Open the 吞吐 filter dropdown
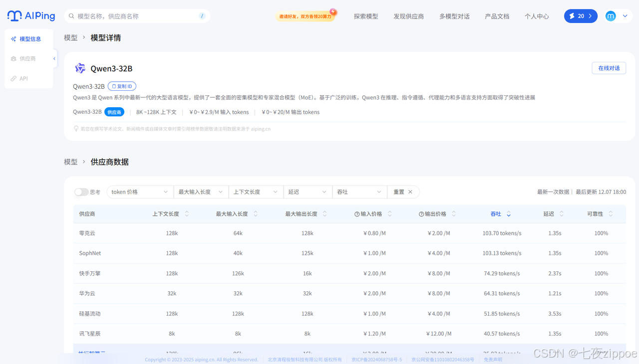Screen dimensions: 639x364 tap(359, 192)
